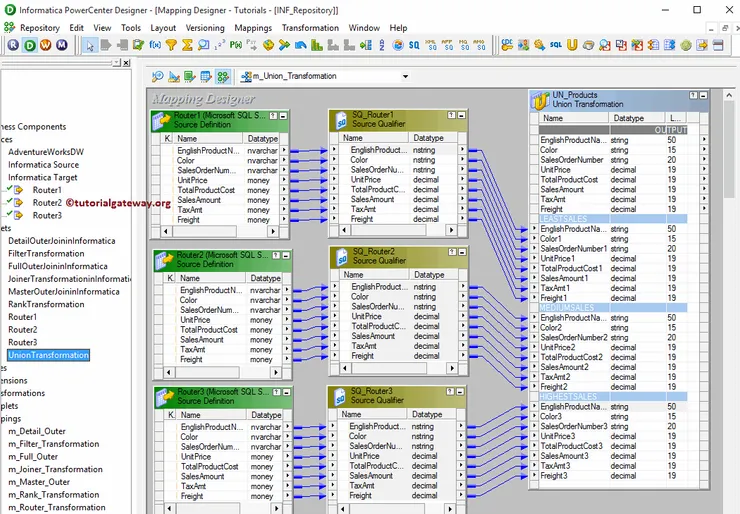Click scroll-right arrow in SQ_Router2 box
740x514 pixels.
pyautogui.click(x=452, y=368)
